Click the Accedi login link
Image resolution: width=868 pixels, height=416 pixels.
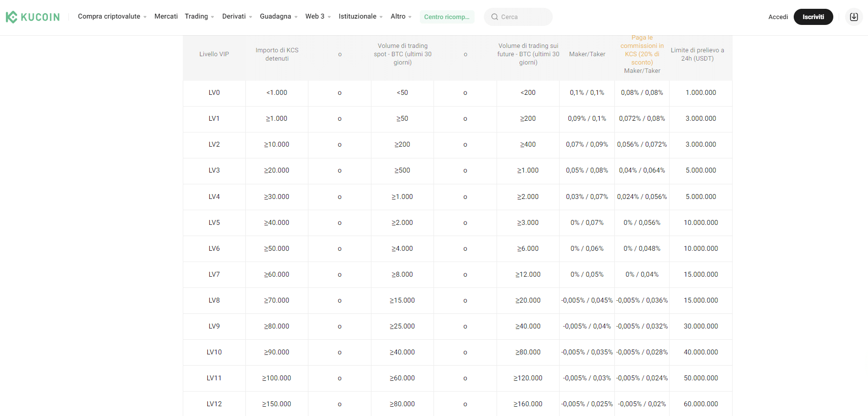pyautogui.click(x=778, y=17)
